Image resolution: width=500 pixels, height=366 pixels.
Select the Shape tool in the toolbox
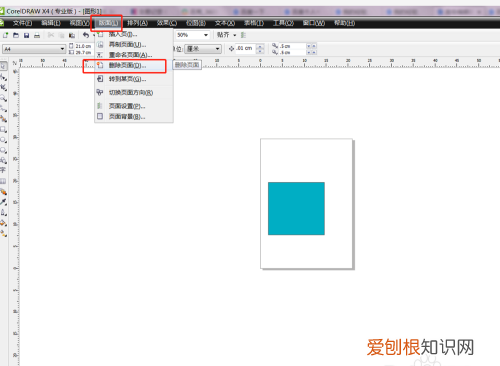click(x=3, y=77)
